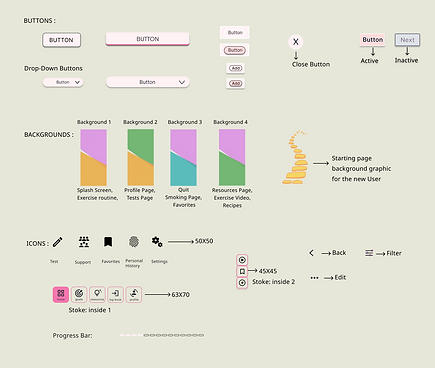Click the '50X50' size text

click(x=204, y=241)
